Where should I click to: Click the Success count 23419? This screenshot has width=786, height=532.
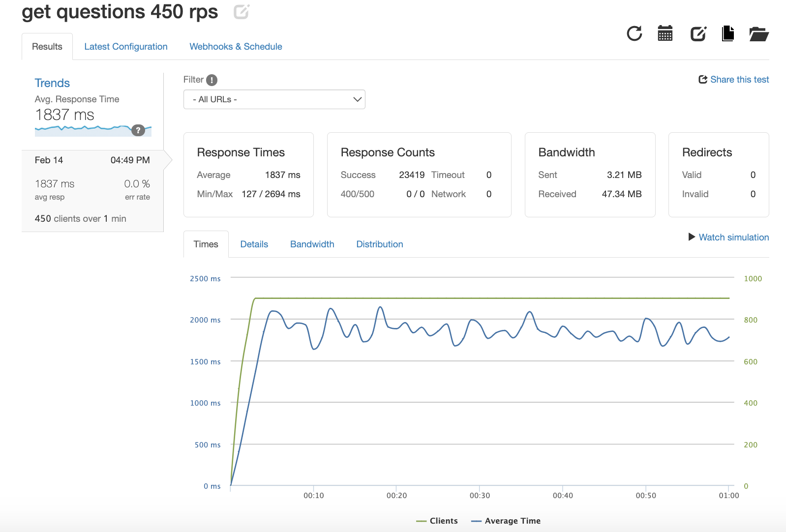[412, 175]
